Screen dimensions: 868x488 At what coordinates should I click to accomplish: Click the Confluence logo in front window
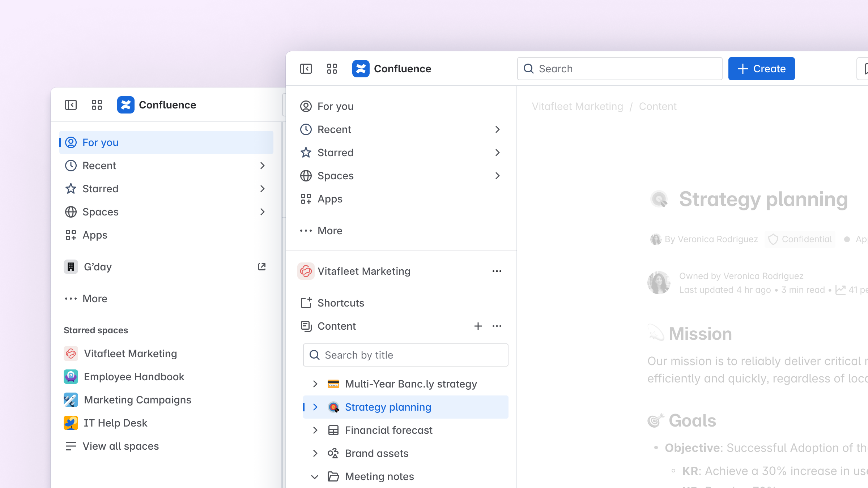361,69
